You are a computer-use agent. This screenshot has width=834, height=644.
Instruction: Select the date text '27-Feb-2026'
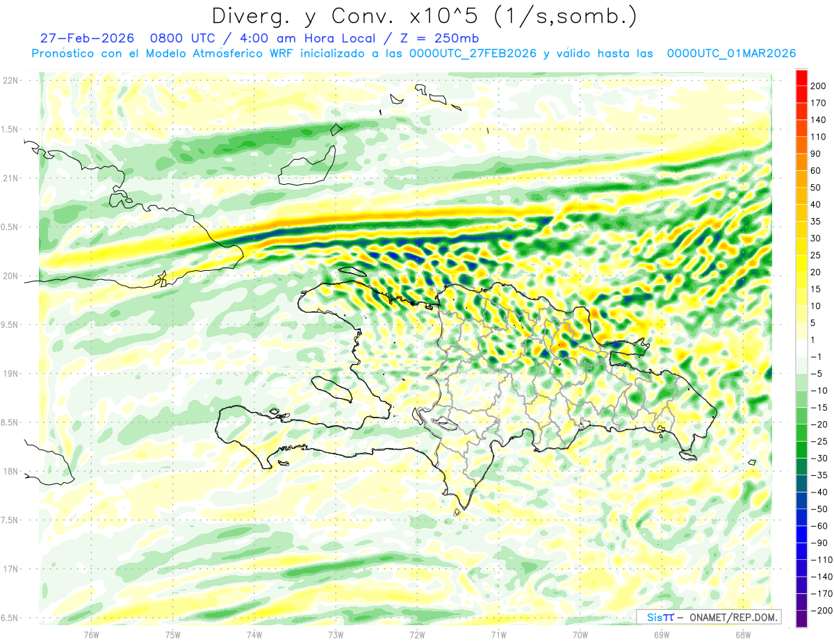coord(87,38)
